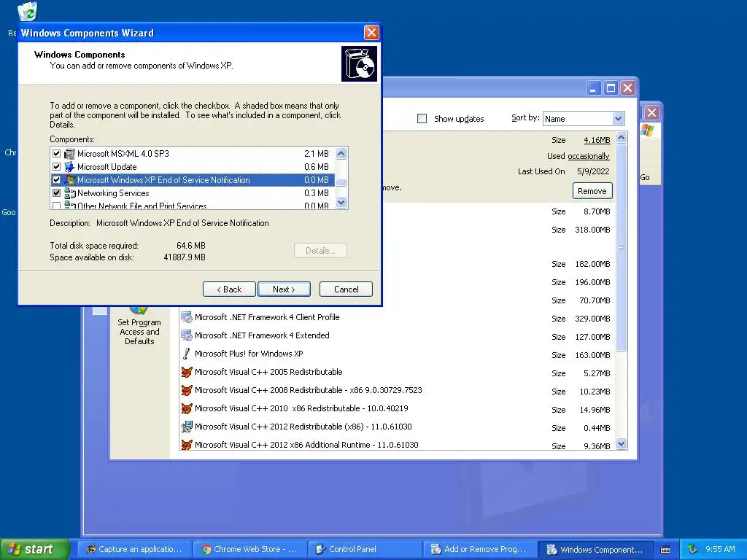Select the Networking Services component row
The height and width of the screenshot is (560, 747).
coord(193,192)
